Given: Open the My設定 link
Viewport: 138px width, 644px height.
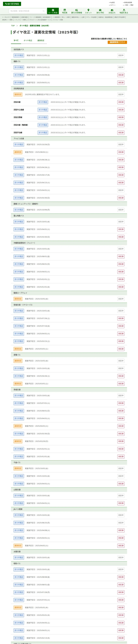Looking at the screenshot, I should [112, 2].
